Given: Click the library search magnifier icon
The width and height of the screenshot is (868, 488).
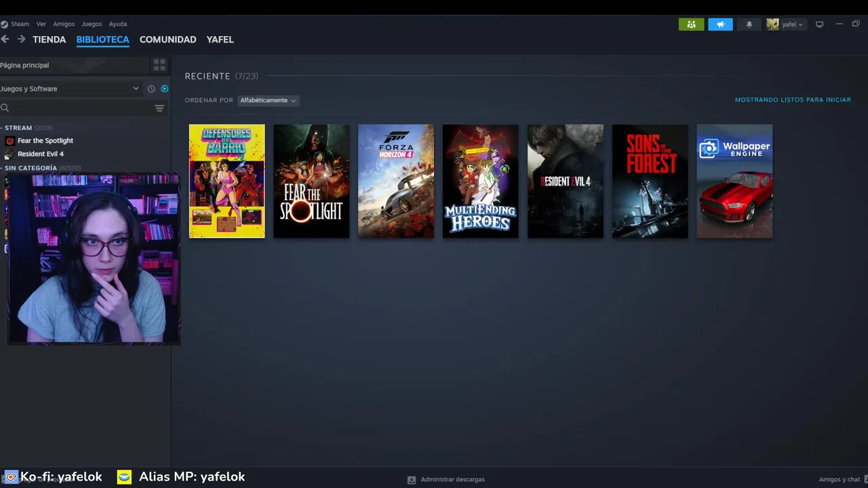Looking at the screenshot, I should click(5, 108).
